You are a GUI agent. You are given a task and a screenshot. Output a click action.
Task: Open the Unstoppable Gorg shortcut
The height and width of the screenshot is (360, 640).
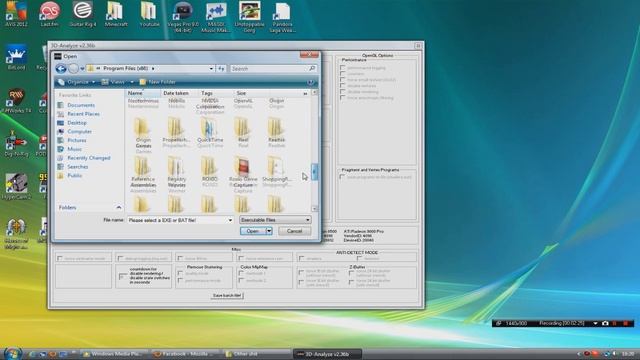click(249, 16)
